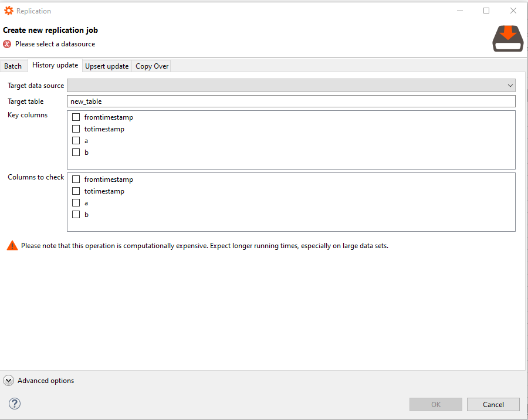Image resolution: width=528 pixels, height=420 pixels.
Task: Check totimestamp under Key columns
Action: coord(76,129)
